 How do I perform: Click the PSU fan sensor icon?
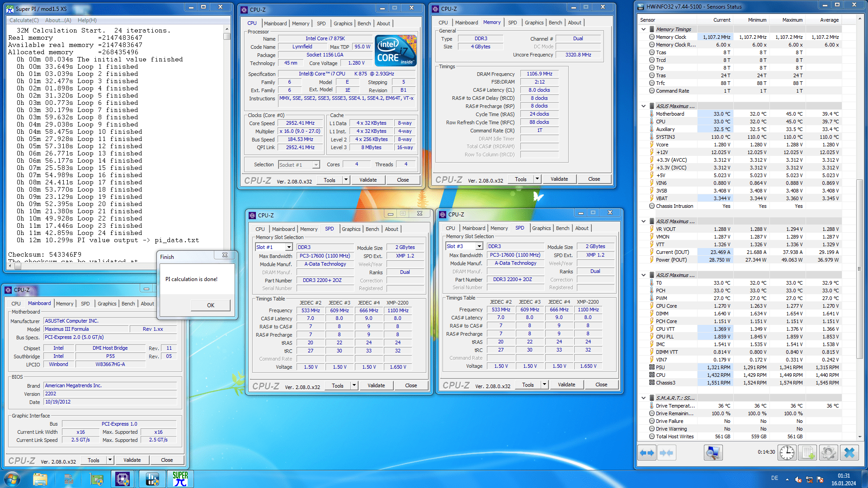(x=652, y=367)
